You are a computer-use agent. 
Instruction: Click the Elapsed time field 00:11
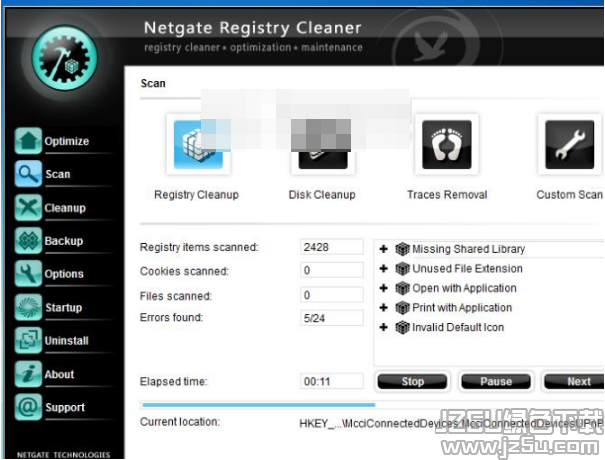[x=332, y=381]
